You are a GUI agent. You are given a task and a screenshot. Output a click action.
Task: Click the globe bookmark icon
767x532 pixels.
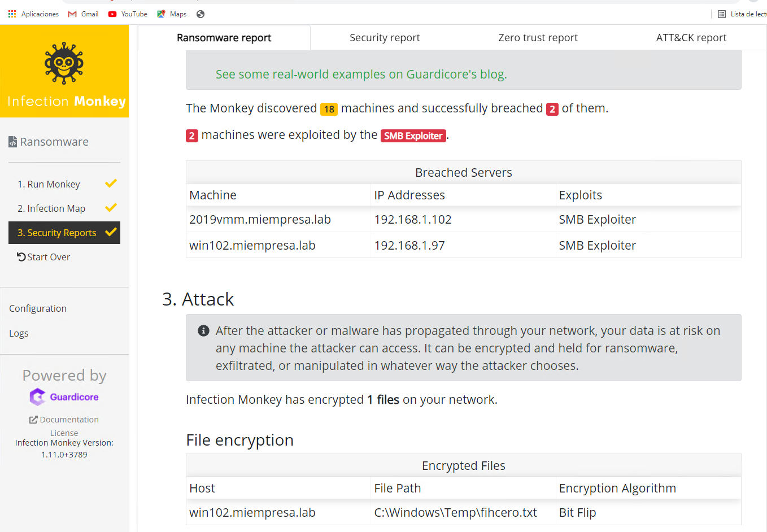point(201,14)
